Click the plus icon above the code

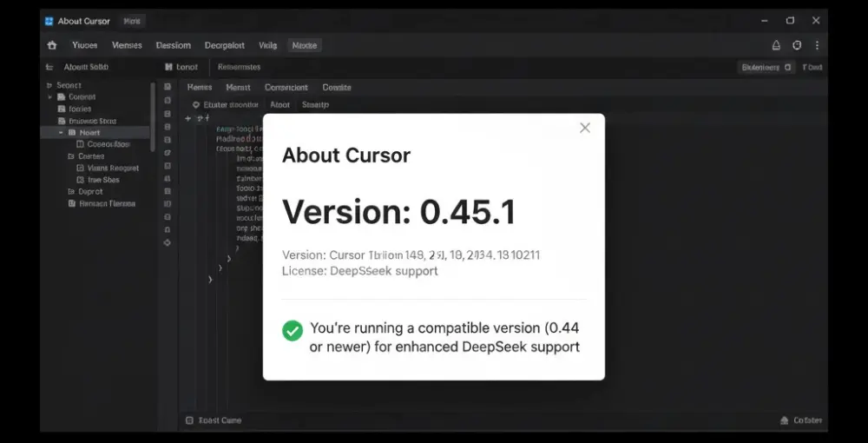tap(188, 118)
